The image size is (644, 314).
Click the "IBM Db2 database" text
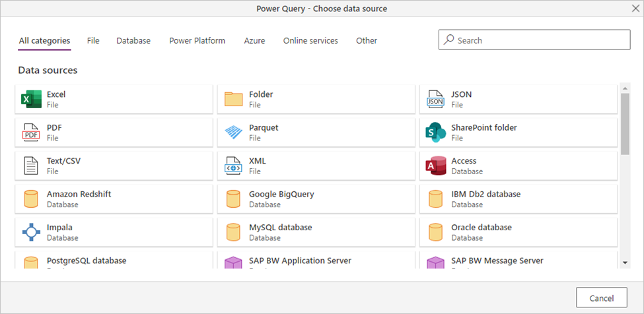pyautogui.click(x=486, y=194)
